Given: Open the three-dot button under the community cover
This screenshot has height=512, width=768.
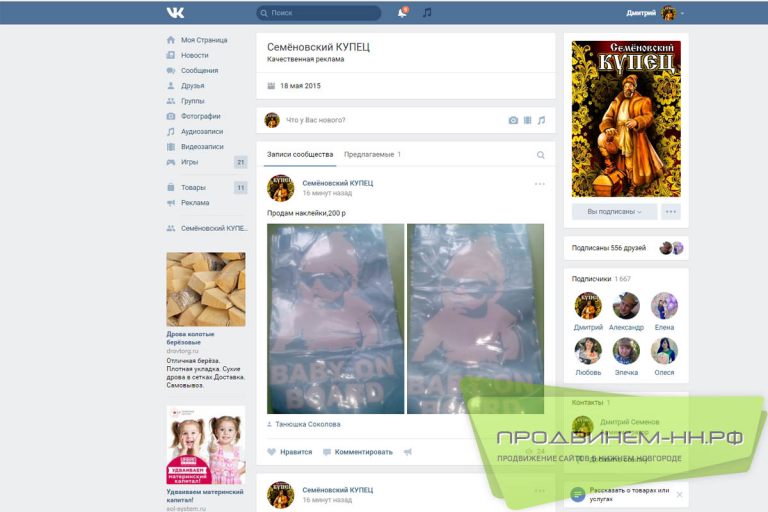Looking at the screenshot, I should [x=671, y=212].
